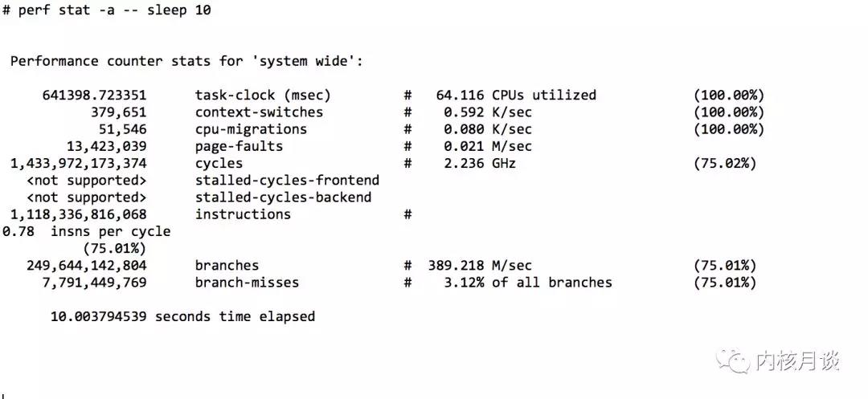Click the page-faults event label

pos(239,146)
